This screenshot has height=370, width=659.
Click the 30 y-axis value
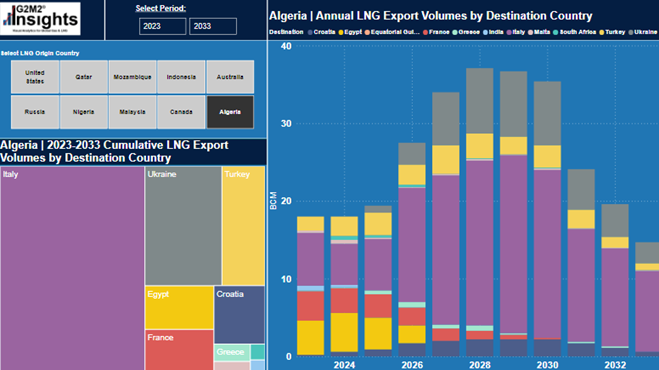click(286, 124)
